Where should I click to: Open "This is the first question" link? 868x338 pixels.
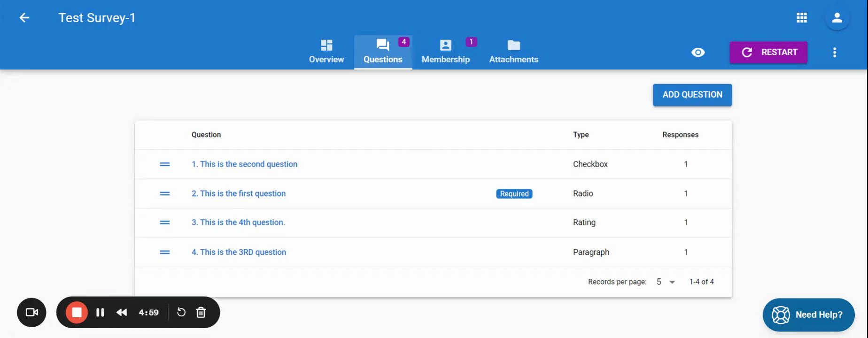click(x=242, y=193)
